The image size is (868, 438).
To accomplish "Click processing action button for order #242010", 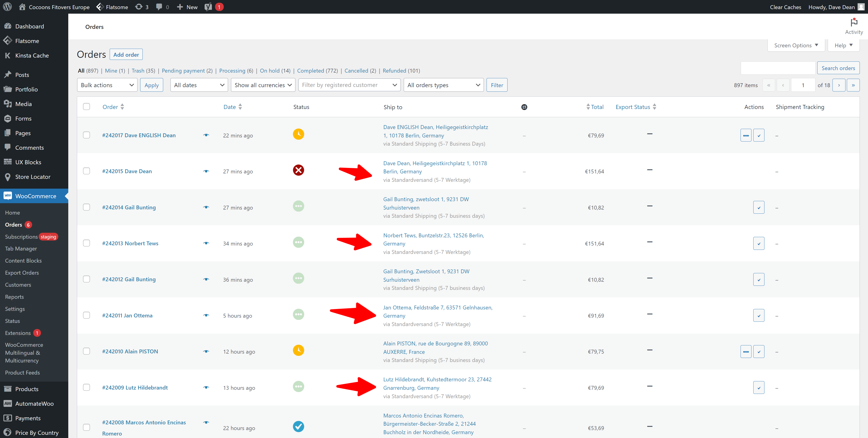I will (746, 352).
